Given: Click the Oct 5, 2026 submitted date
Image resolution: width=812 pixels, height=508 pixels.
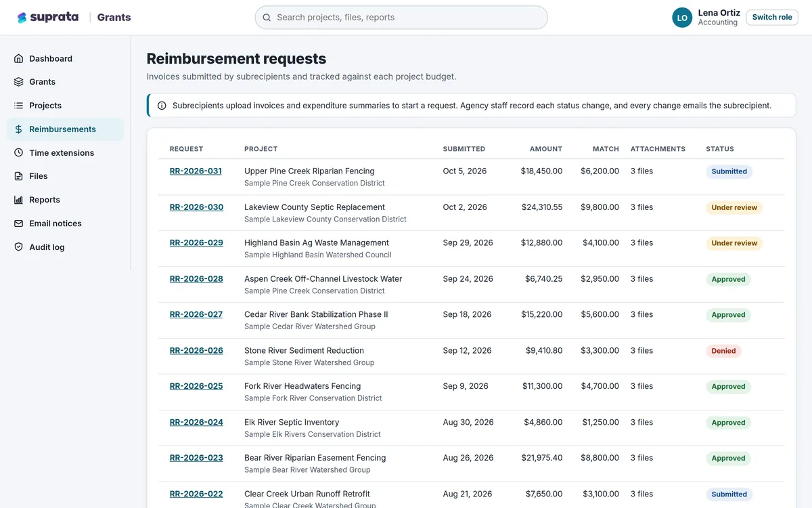Looking at the screenshot, I should [465, 171].
